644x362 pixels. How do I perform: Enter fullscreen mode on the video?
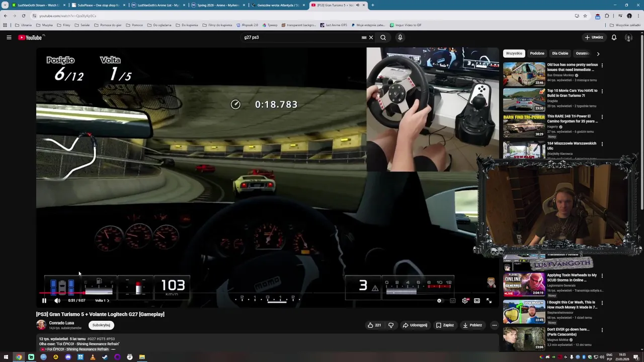489,301
